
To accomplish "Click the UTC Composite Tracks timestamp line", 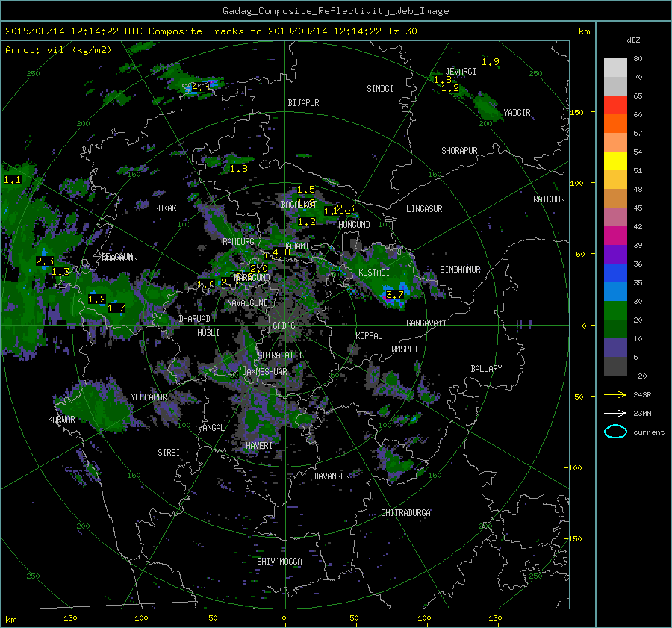I will 211,31.
